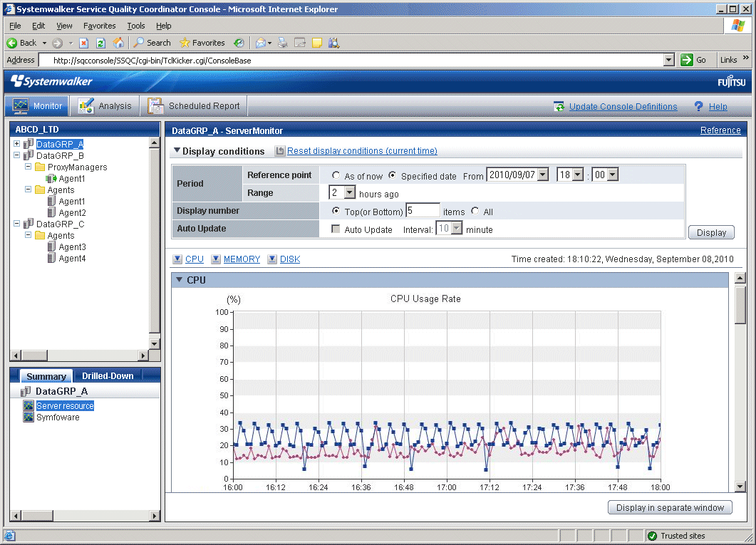Click the Symfoware monitor icon
Viewport: 756px width, 545px height.
coord(29,417)
